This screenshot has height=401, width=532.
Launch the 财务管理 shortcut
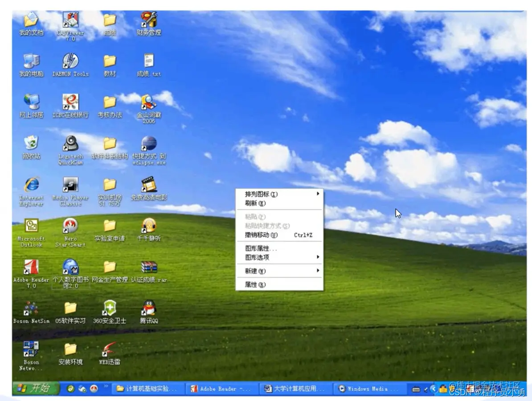tap(149, 24)
